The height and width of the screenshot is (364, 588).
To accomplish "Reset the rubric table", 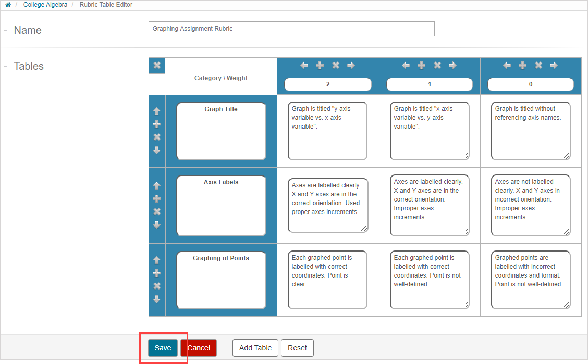I will [x=297, y=348].
